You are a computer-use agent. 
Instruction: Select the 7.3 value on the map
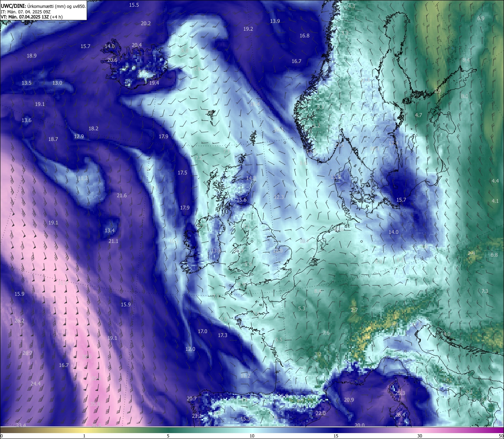tap(485, 291)
